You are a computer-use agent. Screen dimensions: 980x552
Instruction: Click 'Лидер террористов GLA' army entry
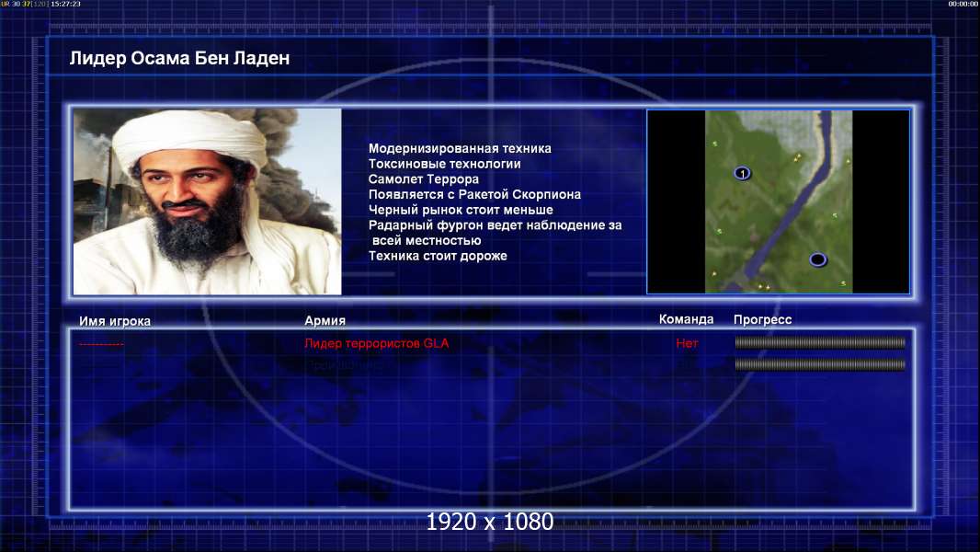pyautogui.click(x=376, y=343)
